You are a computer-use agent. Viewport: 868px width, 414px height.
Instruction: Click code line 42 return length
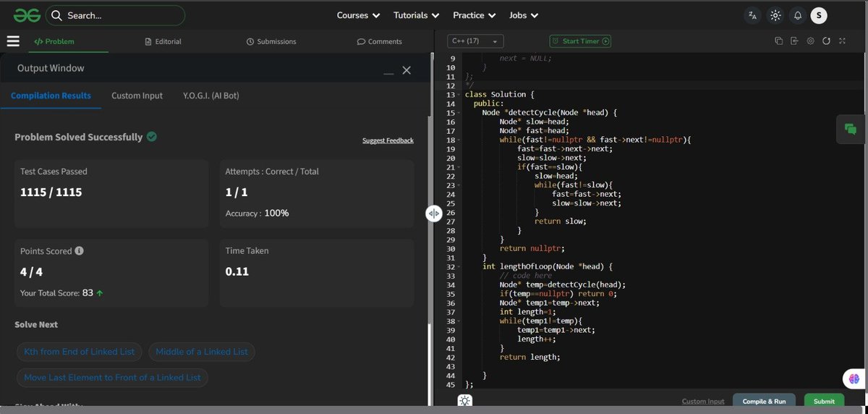tap(529, 357)
